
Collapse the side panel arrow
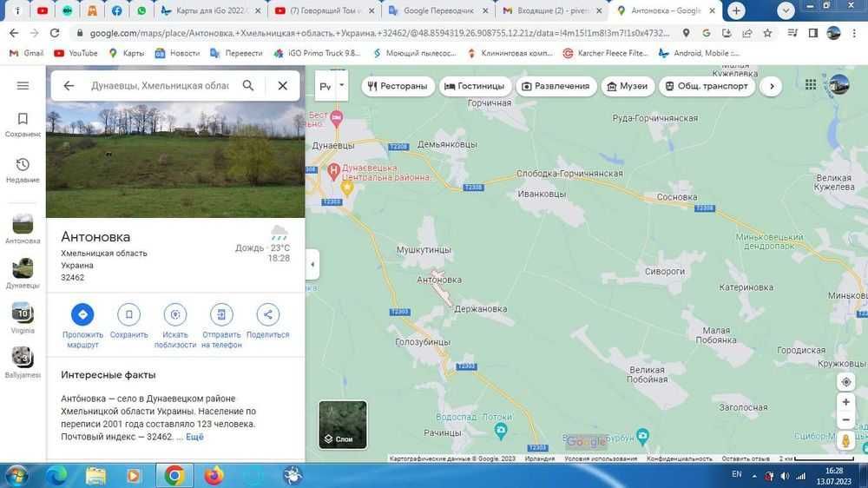[x=312, y=265]
